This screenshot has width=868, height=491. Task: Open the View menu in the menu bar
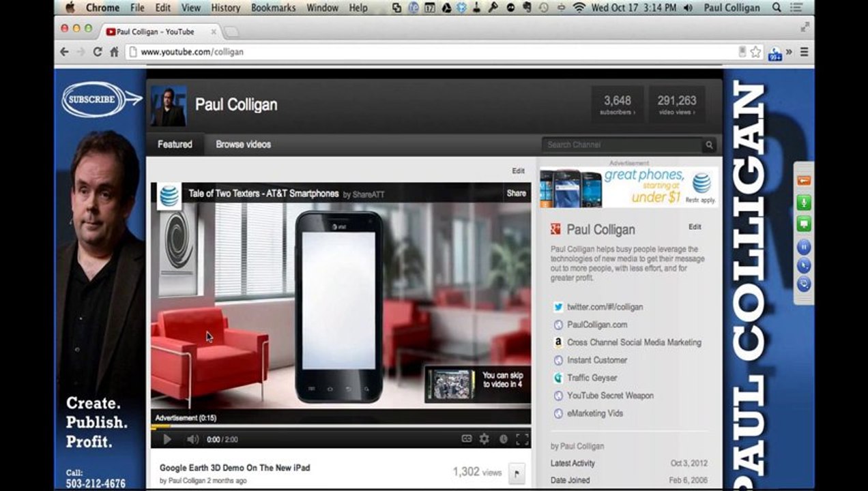tap(191, 8)
